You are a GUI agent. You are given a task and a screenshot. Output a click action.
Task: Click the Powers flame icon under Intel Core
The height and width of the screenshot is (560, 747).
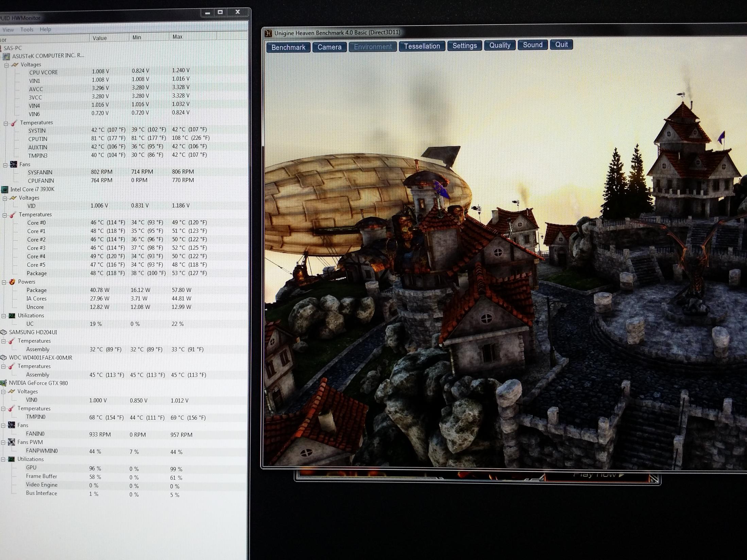coord(12,282)
